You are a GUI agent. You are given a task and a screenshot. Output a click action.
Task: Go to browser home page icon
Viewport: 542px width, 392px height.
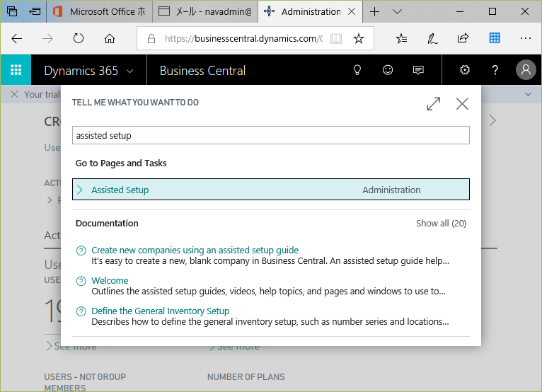[110, 38]
